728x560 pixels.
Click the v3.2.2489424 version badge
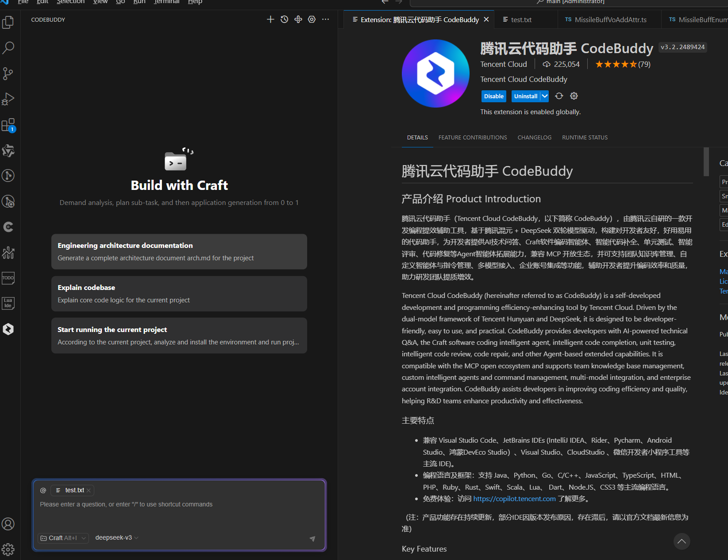point(683,47)
